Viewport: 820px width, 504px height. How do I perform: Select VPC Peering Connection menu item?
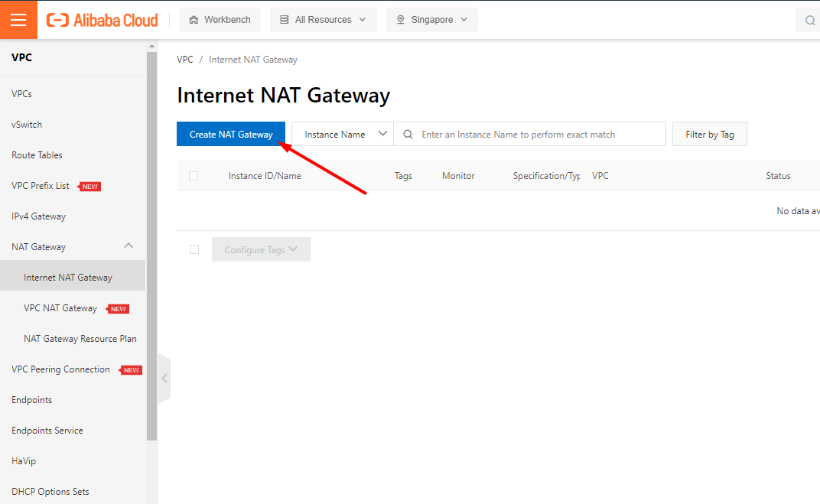60,369
